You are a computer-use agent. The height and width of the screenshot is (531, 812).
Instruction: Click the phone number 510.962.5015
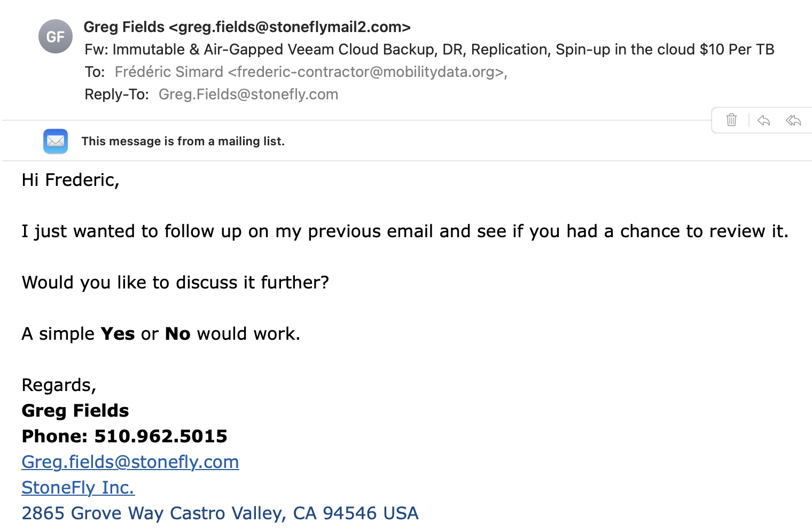click(x=161, y=436)
